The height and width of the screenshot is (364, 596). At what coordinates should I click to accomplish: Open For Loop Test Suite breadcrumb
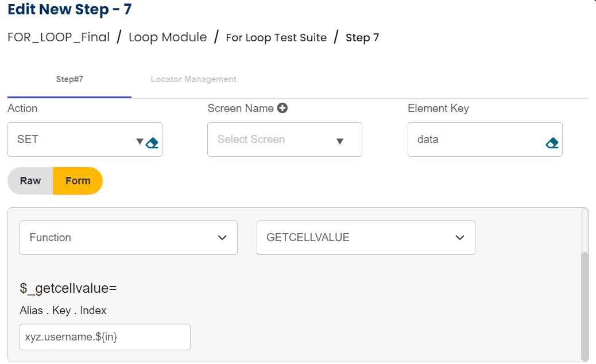coord(276,38)
